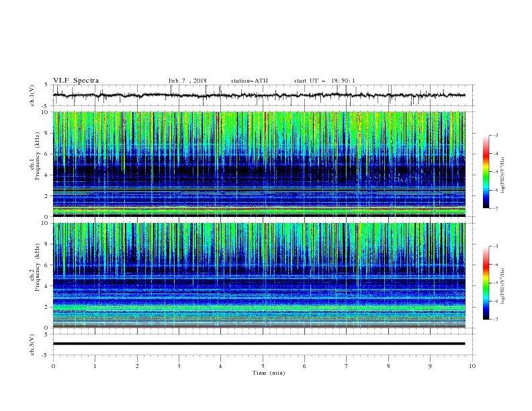Select the "Time (min)" axis label
Screen dimensions: 532x411
coord(269,373)
